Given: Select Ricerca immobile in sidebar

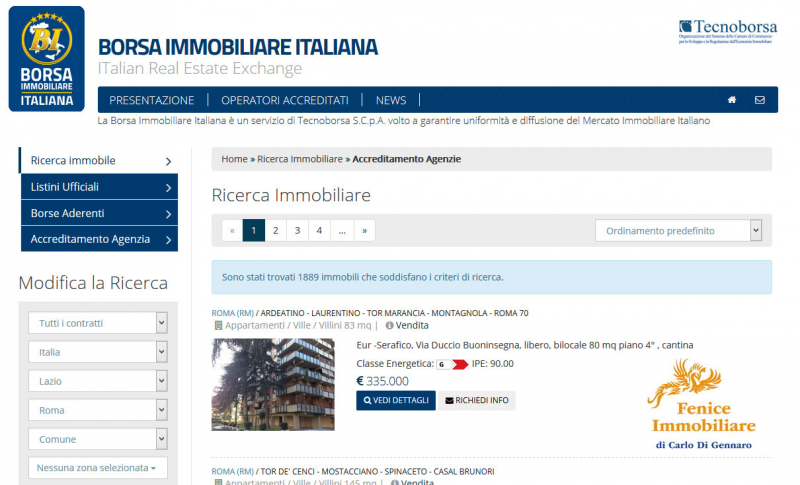Looking at the screenshot, I should click(x=98, y=161).
